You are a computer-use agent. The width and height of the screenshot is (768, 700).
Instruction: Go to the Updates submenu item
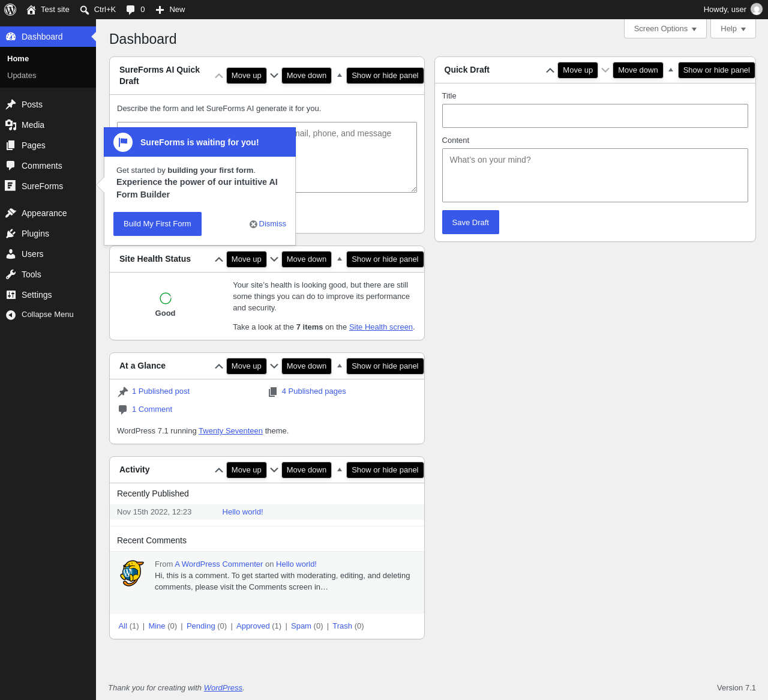point(22,76)
